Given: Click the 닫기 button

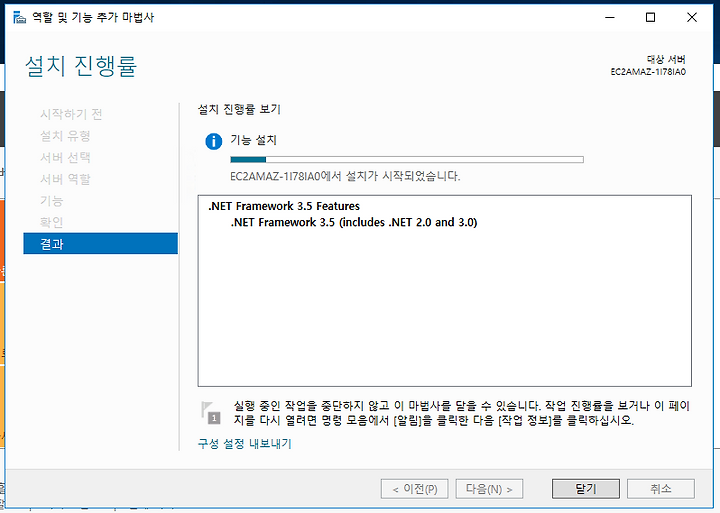Looking at the screenshot, I should pos(585,489).
